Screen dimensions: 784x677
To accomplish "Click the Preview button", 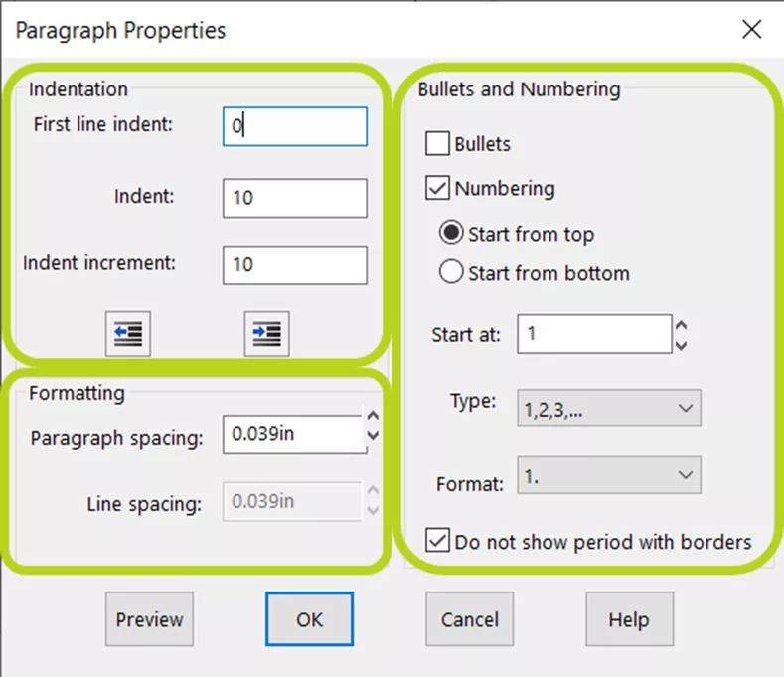I will point(149,619).
